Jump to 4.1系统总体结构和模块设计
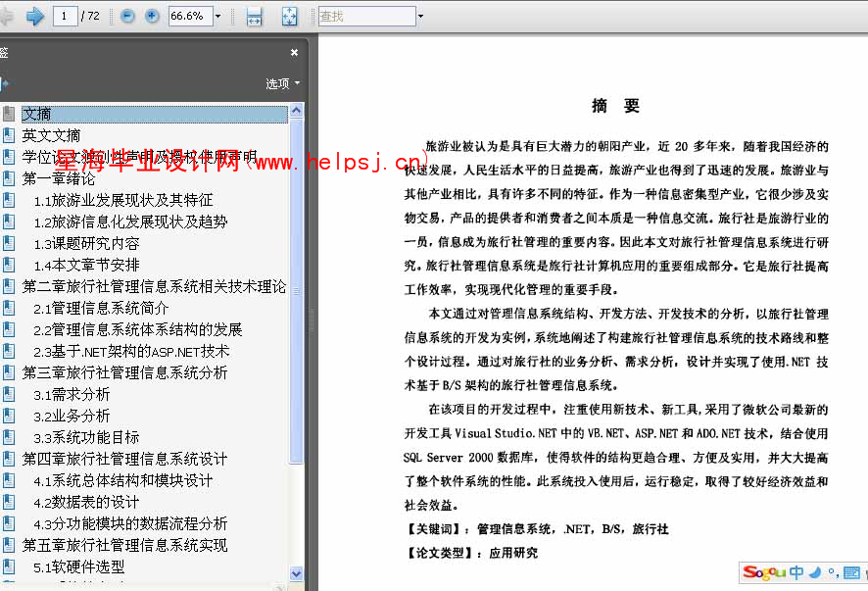868x591 pixels. [122, 481]
